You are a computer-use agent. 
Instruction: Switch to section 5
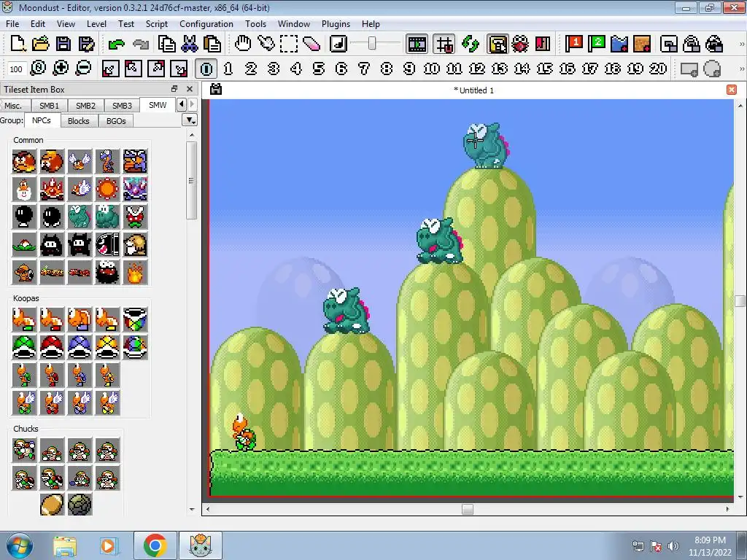click(319, 69)
